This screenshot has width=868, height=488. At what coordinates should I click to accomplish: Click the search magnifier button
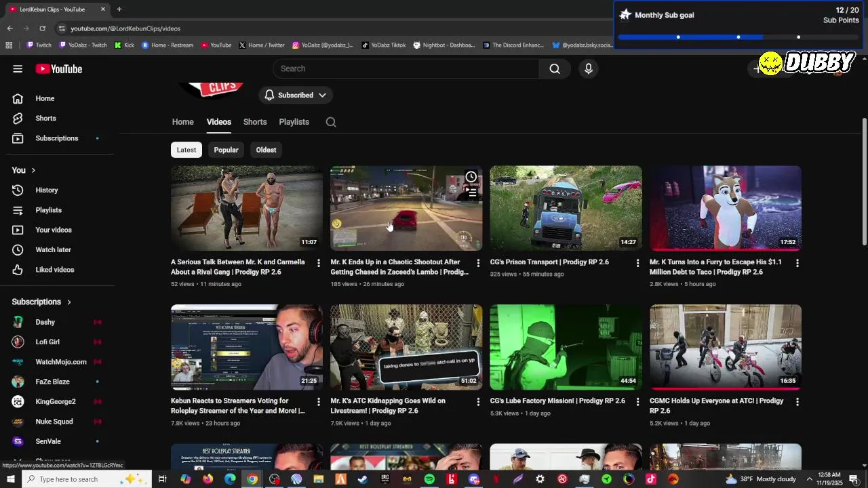(x=555, y=68)
